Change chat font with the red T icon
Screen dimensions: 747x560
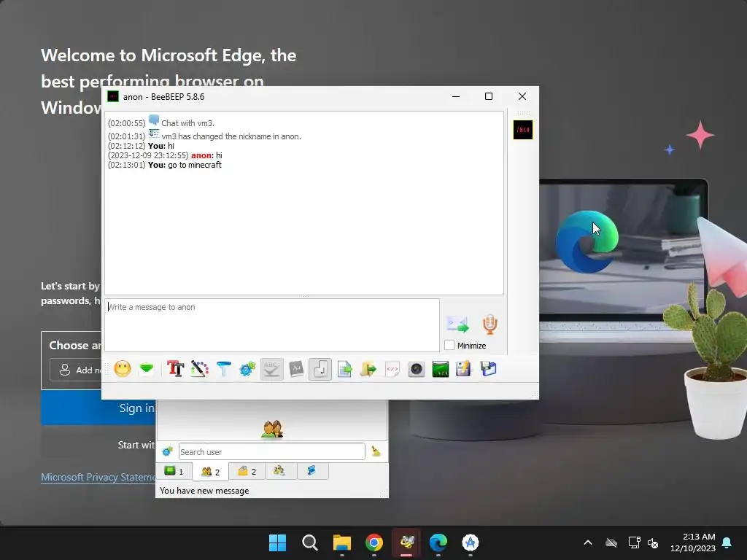click(x=175, y=369)
